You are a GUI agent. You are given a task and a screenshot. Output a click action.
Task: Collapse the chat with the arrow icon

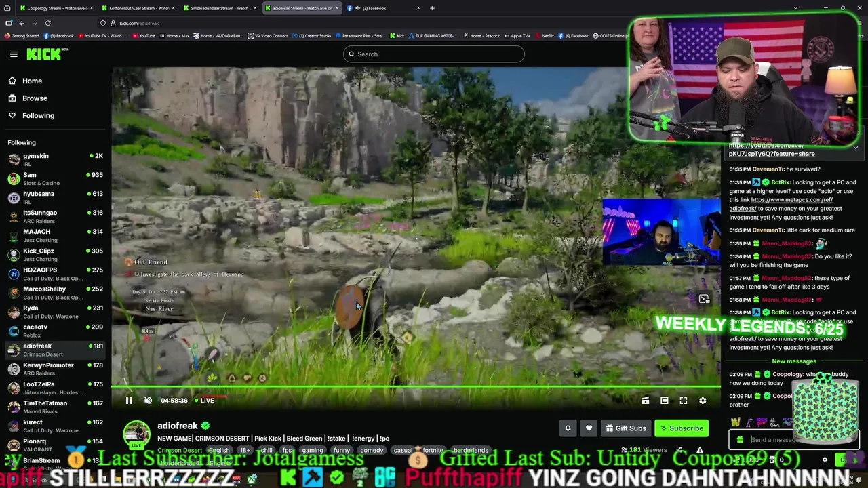click(x=856, y=148)
